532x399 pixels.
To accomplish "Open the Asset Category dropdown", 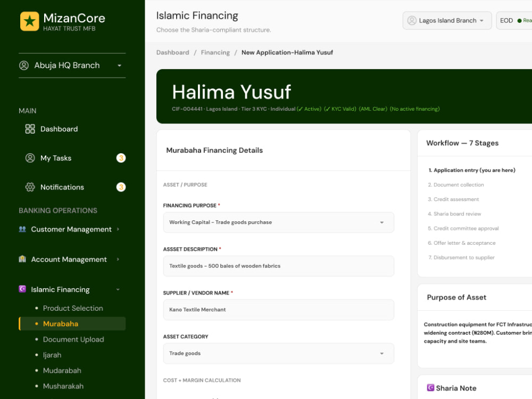I will [x=279, y=353].
